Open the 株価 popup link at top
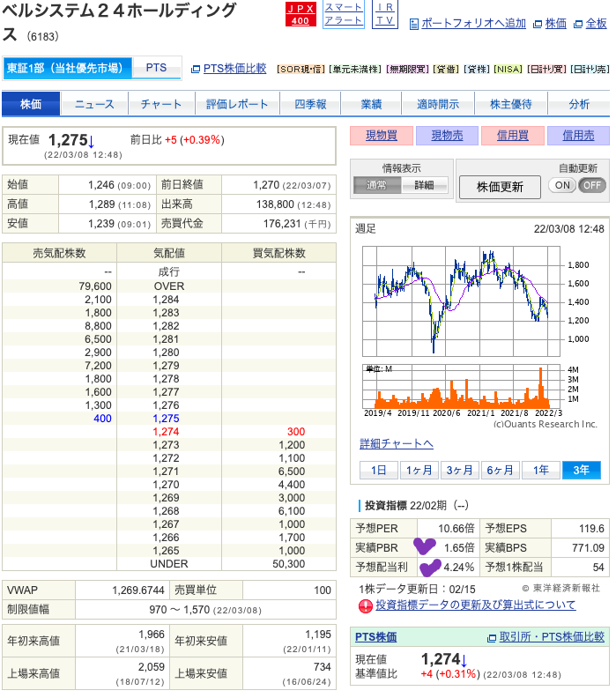Viewport: 616px width, 698px height. pyautogui.click(x=556, y=24)
